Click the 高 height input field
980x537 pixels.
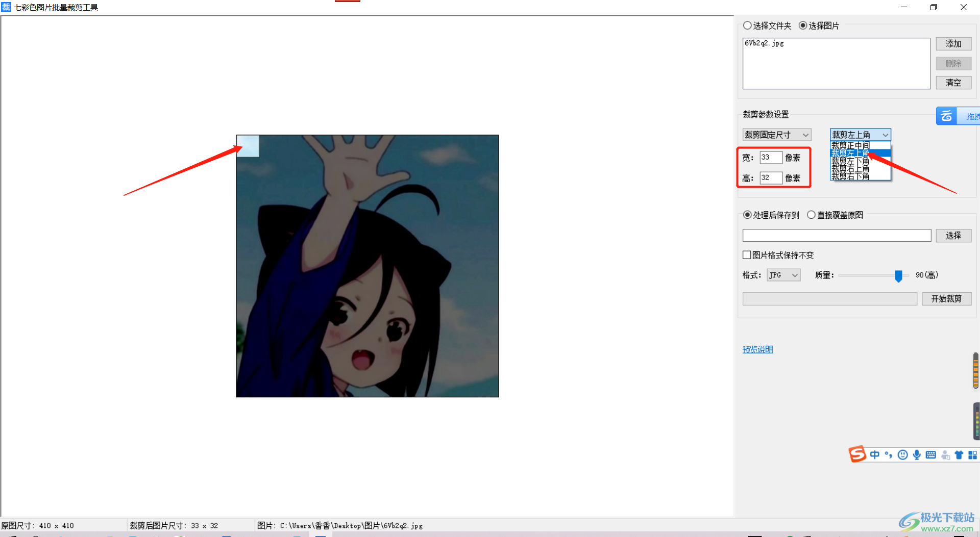[771, 178]
